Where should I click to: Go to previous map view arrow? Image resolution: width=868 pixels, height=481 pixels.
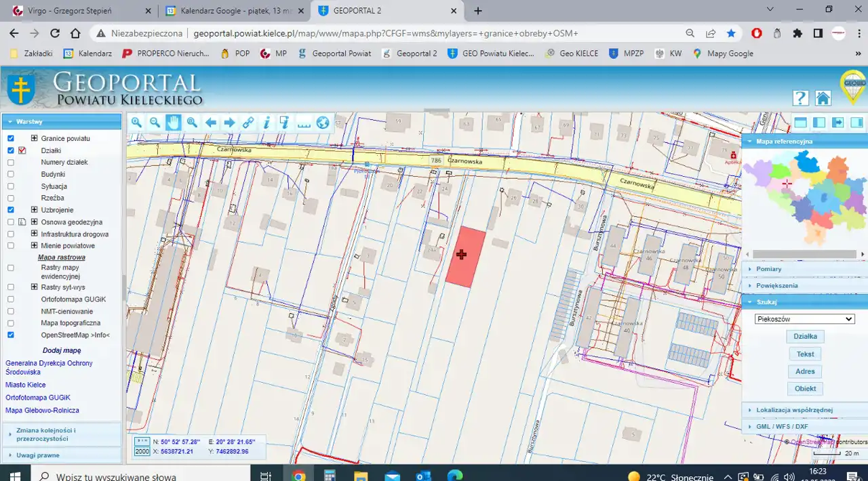pos(211,123)
